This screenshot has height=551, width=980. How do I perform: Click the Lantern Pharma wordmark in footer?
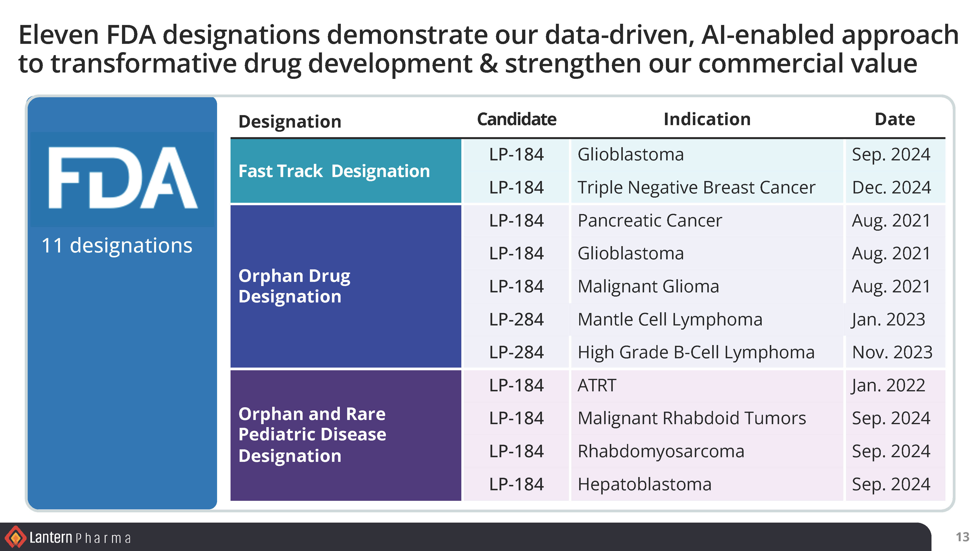click(x=80, y=538)
